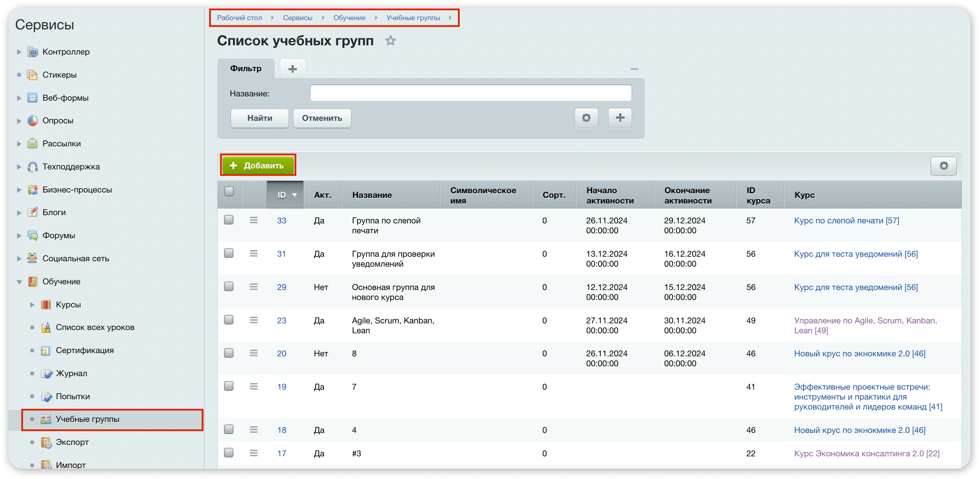Viewport: 980px width, 479px height.
Task: Expand the Контроллер tree node
Action: click(19, 52)
